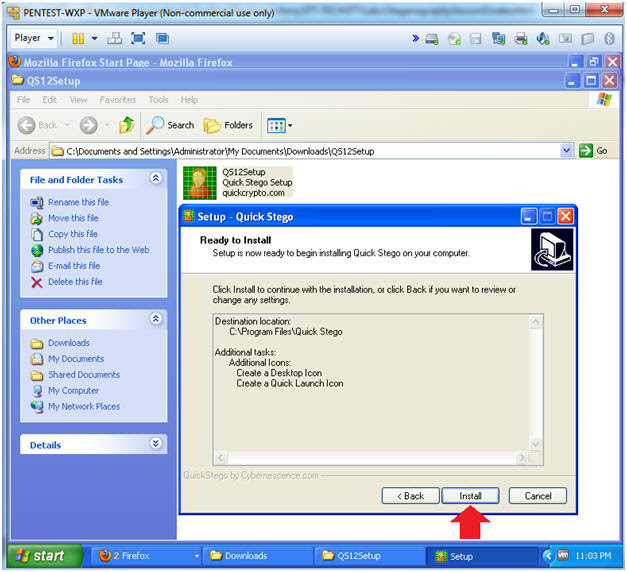Viewport: 627px width, 572px height.
Task: Open Downloads under Other Places
Action: click(x=69, y=343)
